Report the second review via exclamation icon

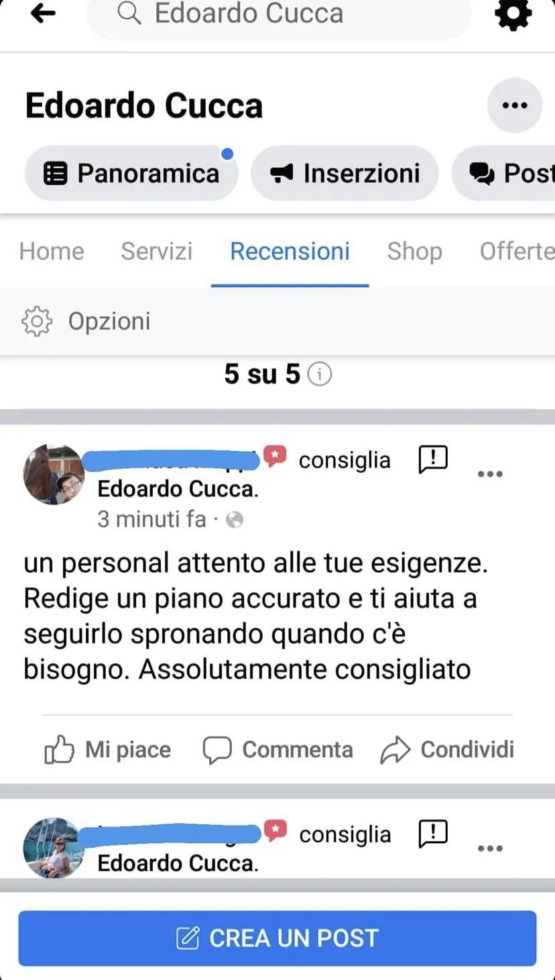(433, 834)
